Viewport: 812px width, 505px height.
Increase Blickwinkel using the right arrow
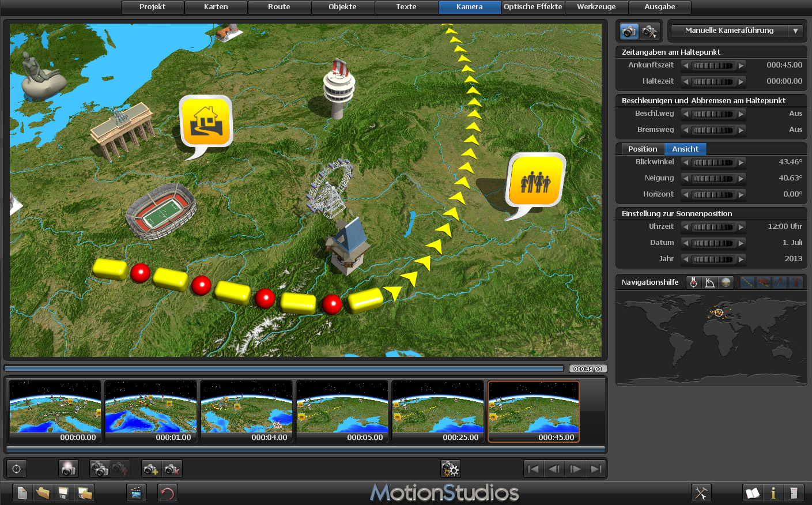pyautogui.click(x=742, y=162)
